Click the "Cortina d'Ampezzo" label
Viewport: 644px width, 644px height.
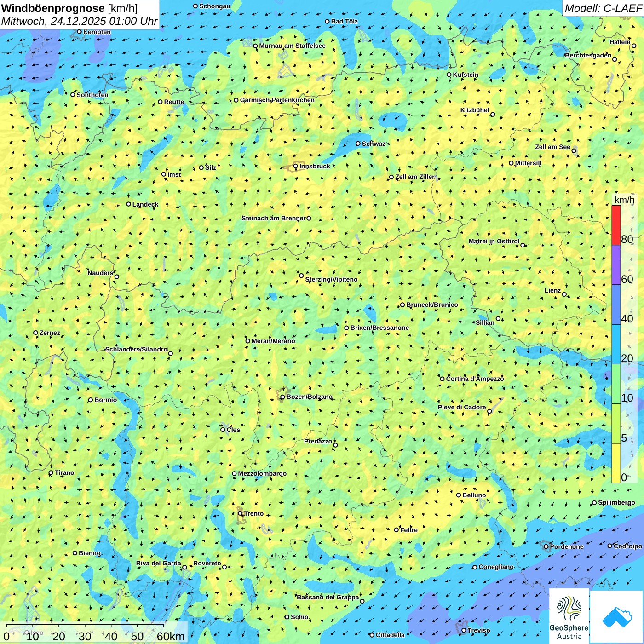475,379
